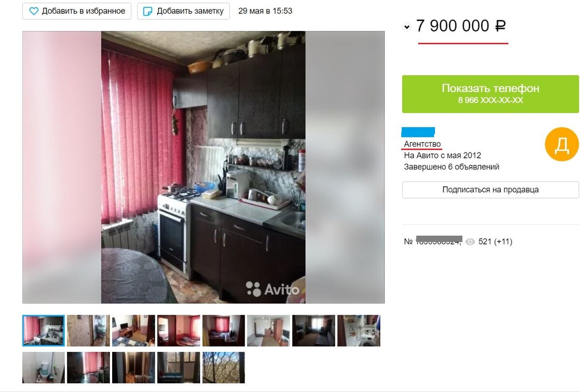Screen dimensions: 580x392
Task: Click the orange Д seller avatar
Action: [x=562, y=144]
